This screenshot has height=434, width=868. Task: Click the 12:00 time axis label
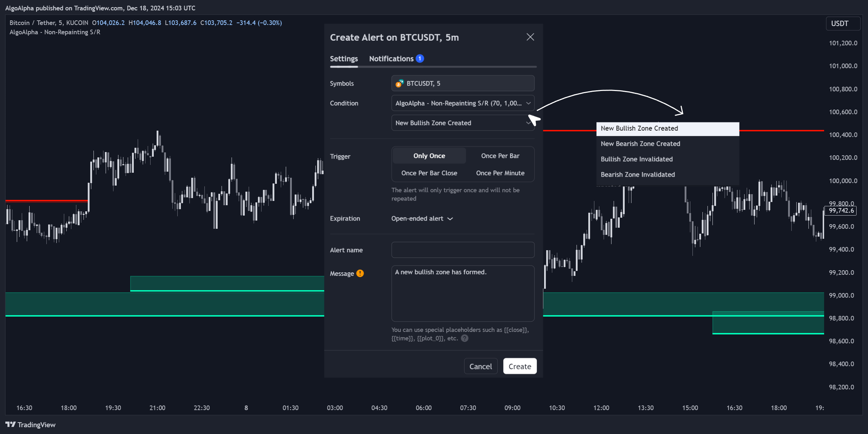coord(601,408)
